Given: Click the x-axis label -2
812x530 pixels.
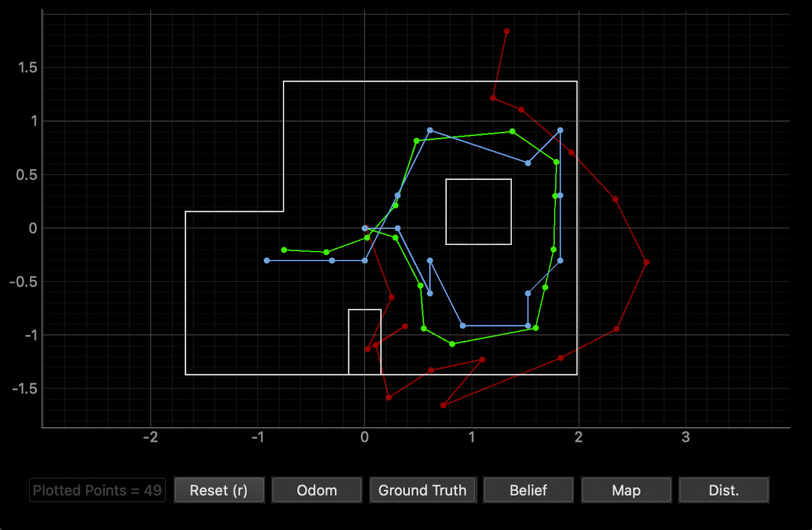Looking at the screenshot, I should click(x=150, y=437).
